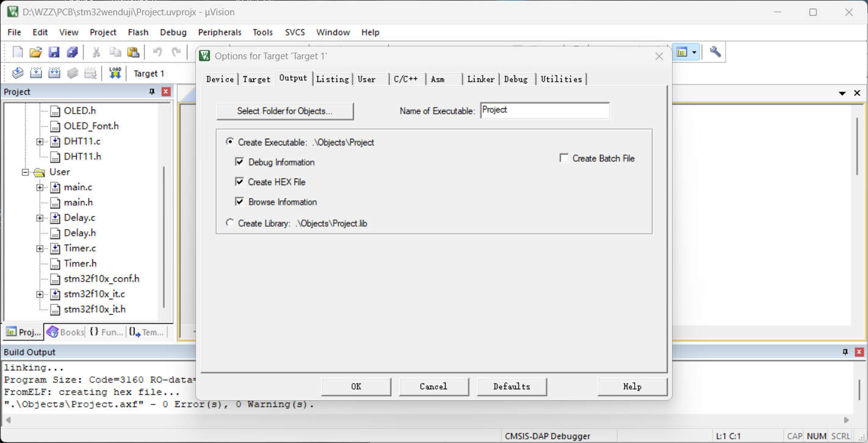Expand the Delay.c tree node
The width and height of the screenshot is (868, 443).
tap(40, 218)
